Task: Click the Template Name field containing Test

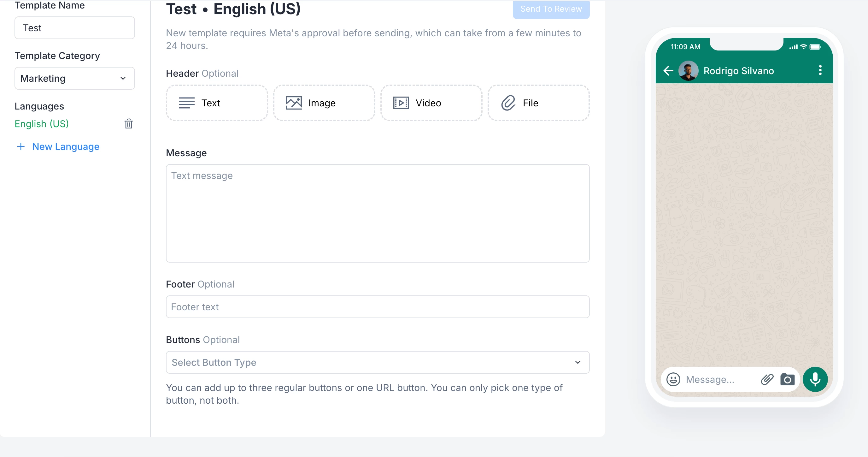Action: tap(74, 28)
